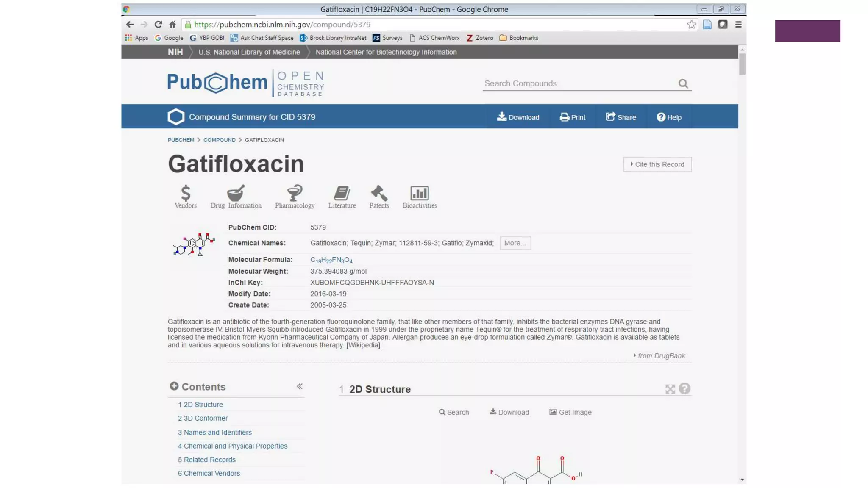Bookmark page with star icon
Screen dimensions: 868x488
click(691, 25)
